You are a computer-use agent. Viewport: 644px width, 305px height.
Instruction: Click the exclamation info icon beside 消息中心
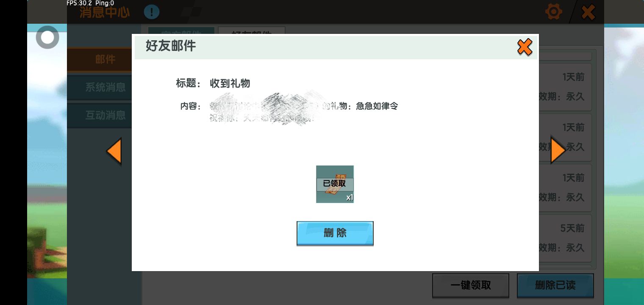pos(151,12)
